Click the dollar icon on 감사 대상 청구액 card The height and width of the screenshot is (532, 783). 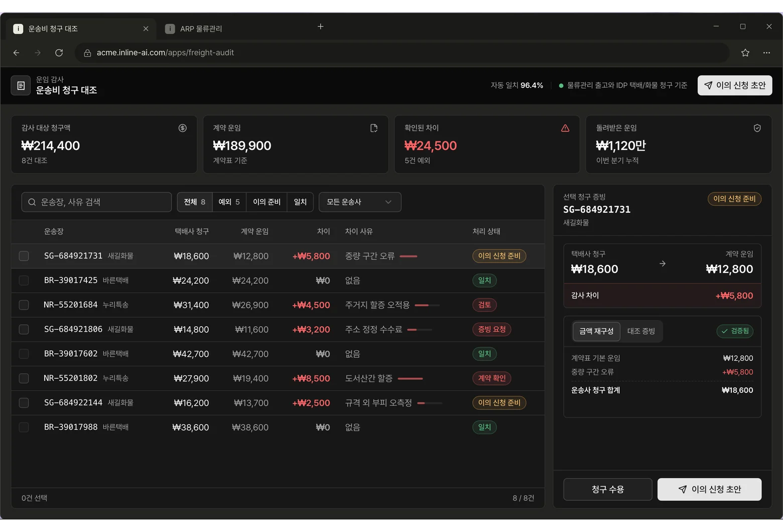coord(183,128)
